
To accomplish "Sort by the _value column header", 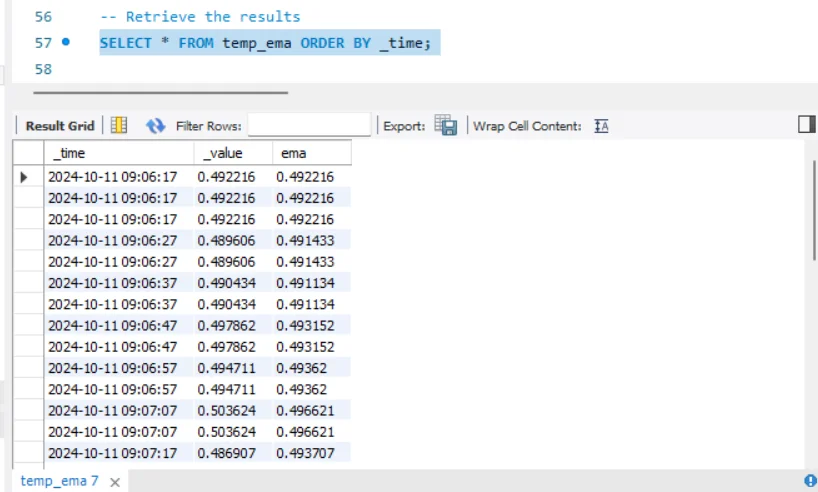I will click(233, 153).
